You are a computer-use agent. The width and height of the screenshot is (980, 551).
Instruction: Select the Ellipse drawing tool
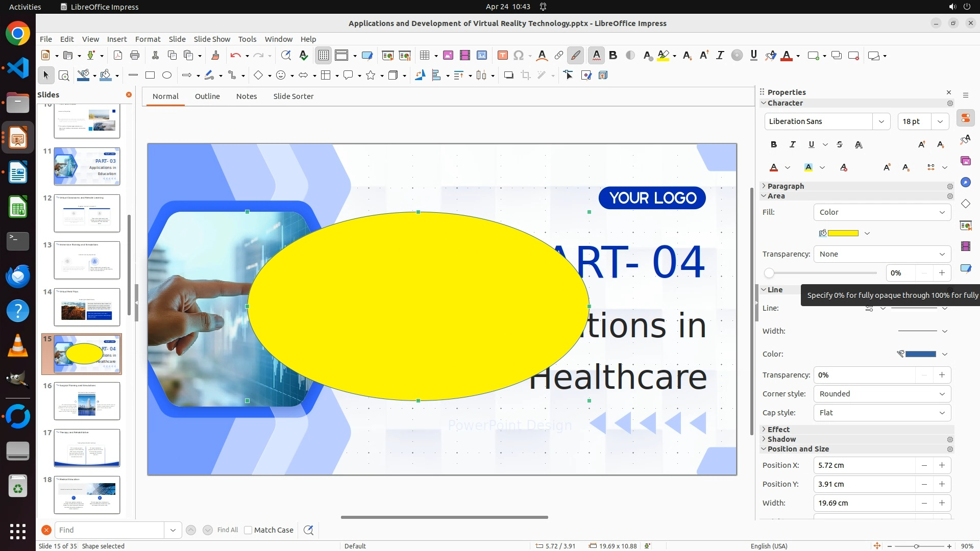pyautogui.click(x=167, y=76)
